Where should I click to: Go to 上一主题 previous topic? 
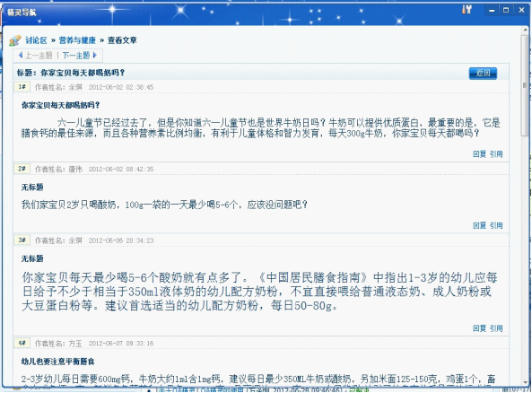(39, 55)
